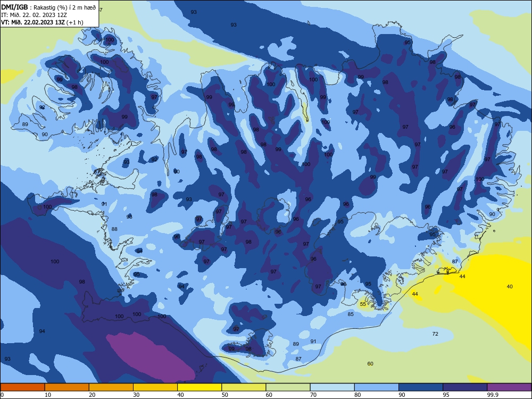This screenshot has height=399, width=532.
Task: Pick the light green 60–70 legend swatch
Action: click(288, 387)
